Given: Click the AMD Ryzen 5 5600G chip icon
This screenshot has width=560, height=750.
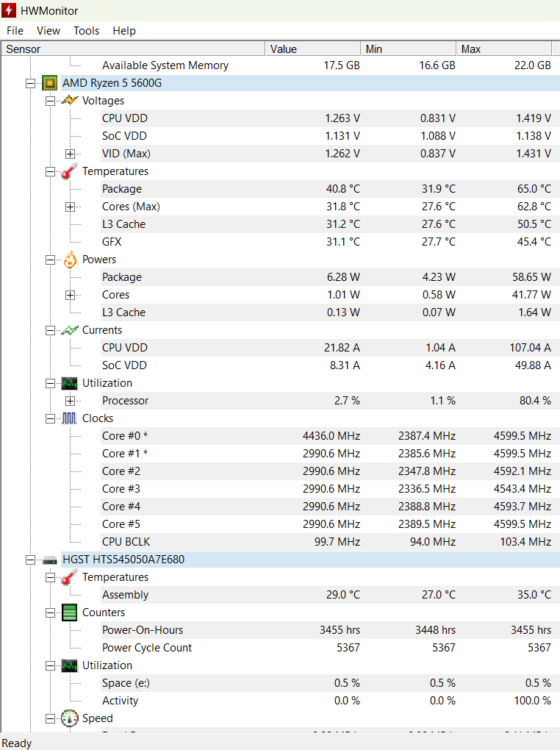Looking at the screenshot, I should point(50,83).
